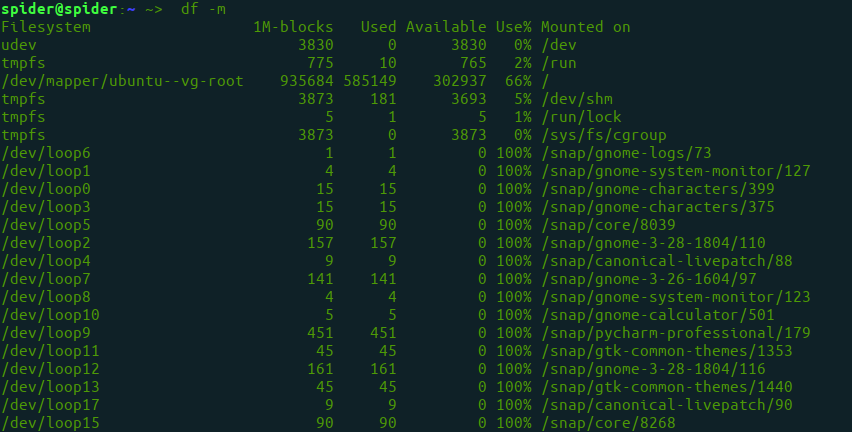This screenshot has width=852, height=432.
Task: Select the Filesystem column header
Action: pos(46,27)
